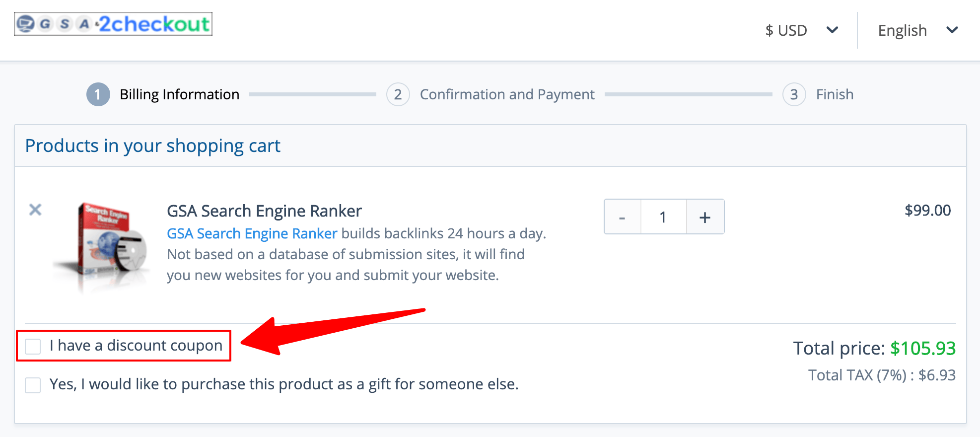Click the language dropdown chevron arrow
980x437 pixels.
(952, 30)
